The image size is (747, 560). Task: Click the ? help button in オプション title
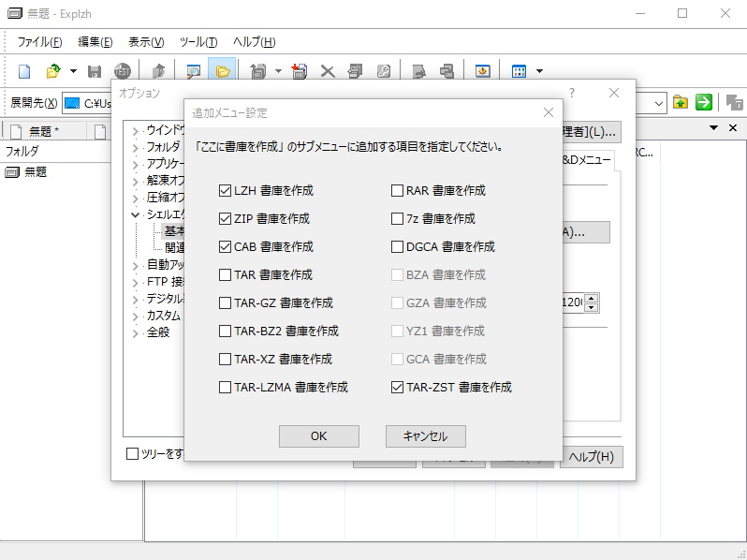click(x=572, y=93)
